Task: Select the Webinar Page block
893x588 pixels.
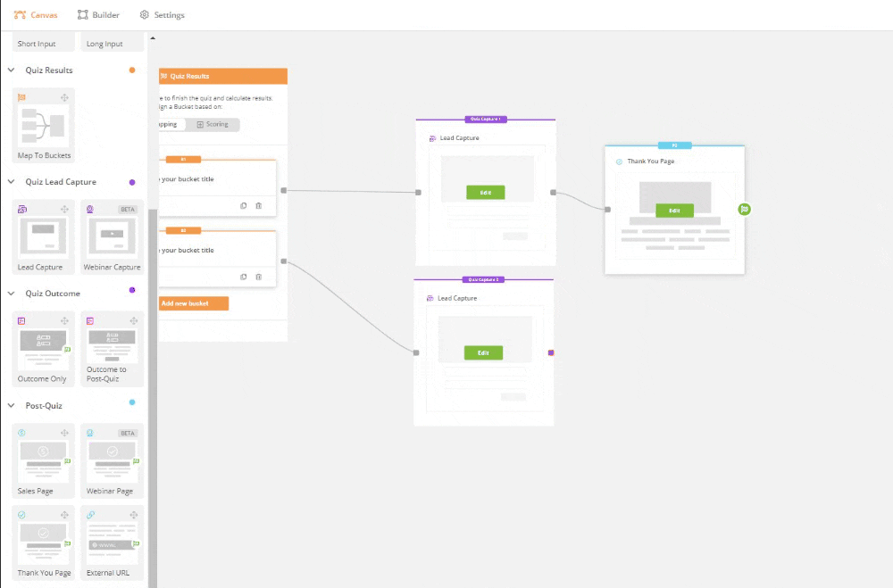Action: 113,461
